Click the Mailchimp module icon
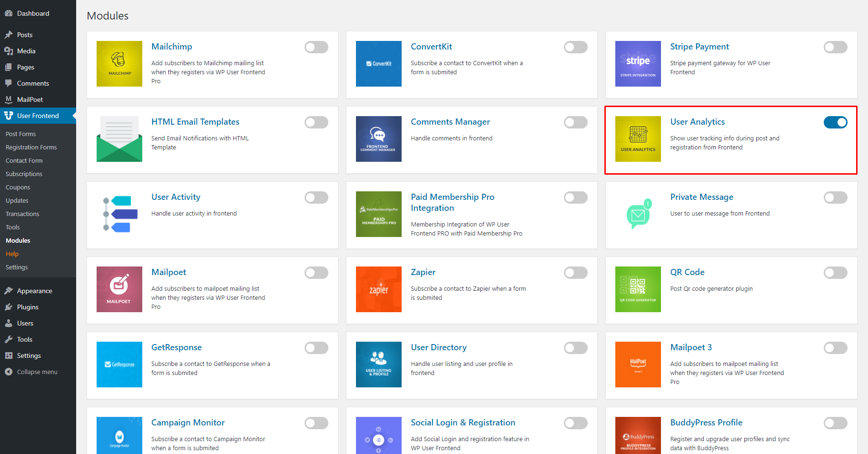Image resolution: width=868 pixels, height=454 pixels. coord(119,64)
